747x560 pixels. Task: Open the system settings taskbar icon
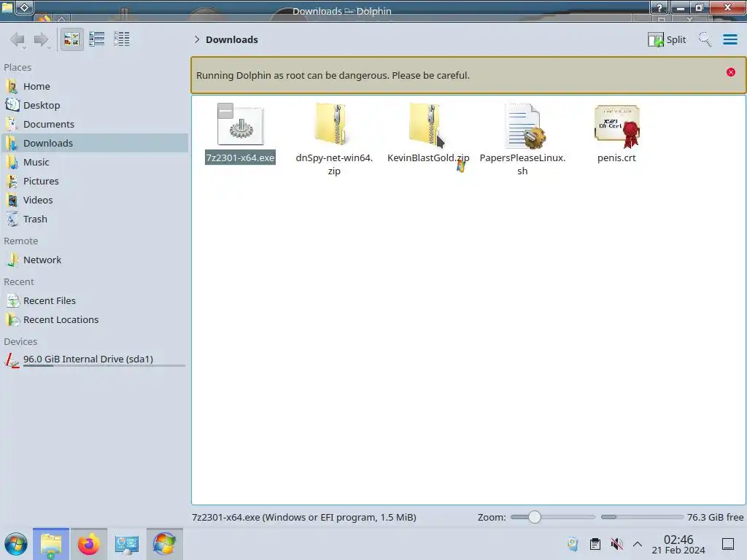[x=126, y=544]
